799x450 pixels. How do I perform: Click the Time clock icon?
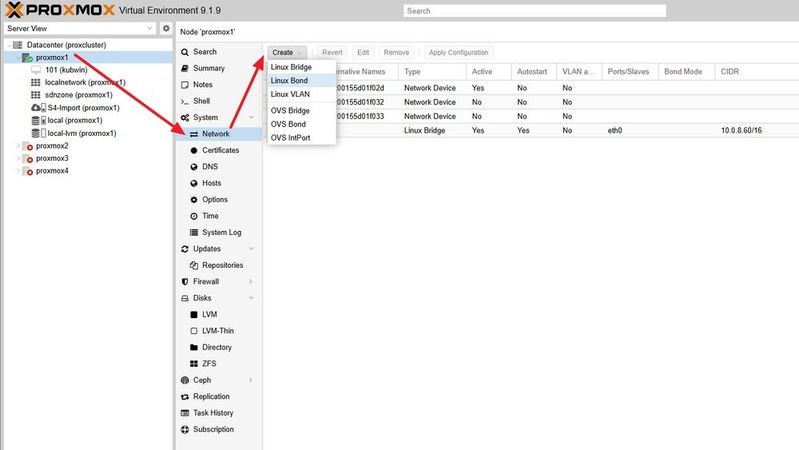[x=194, y=216]
